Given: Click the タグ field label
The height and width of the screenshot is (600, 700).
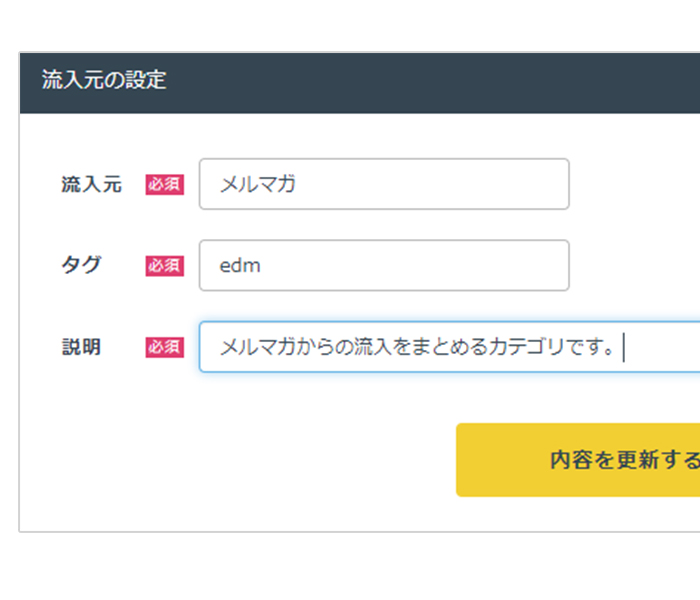Looking at the screenshot, I should click(x=81, y=265).
